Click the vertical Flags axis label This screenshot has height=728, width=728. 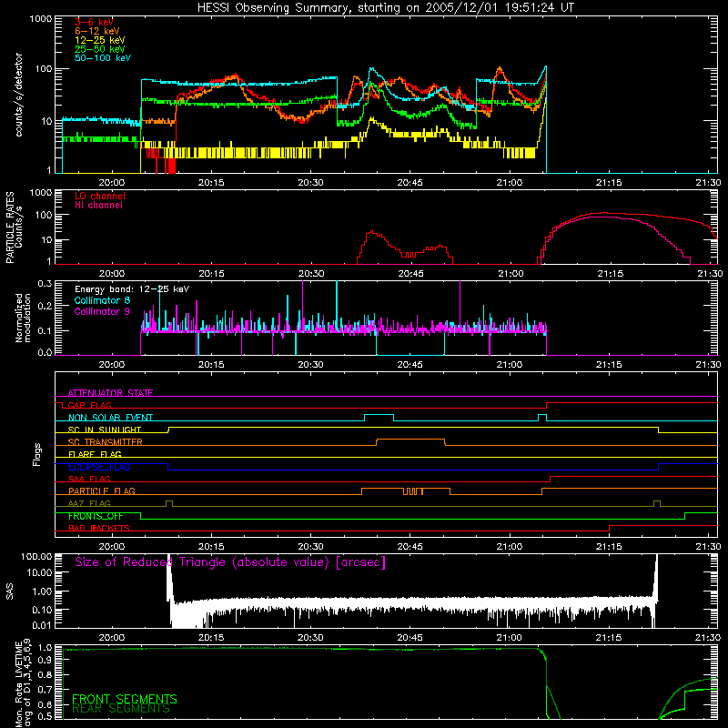pyautogui.click(x=37, y=454)
